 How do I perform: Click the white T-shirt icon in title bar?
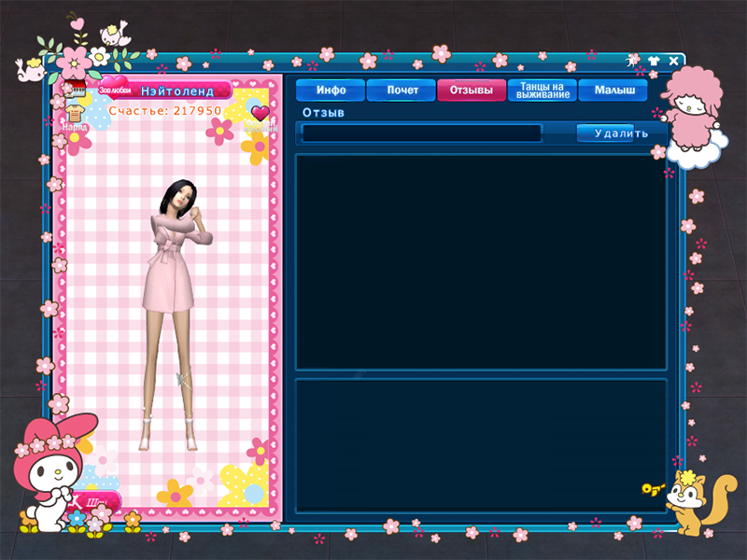(x=654, y=61)
